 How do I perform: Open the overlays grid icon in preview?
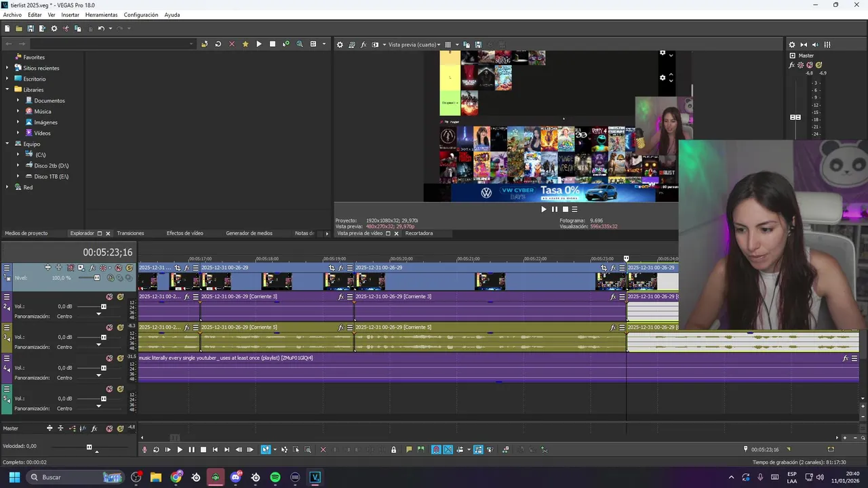tap(448, 45)
